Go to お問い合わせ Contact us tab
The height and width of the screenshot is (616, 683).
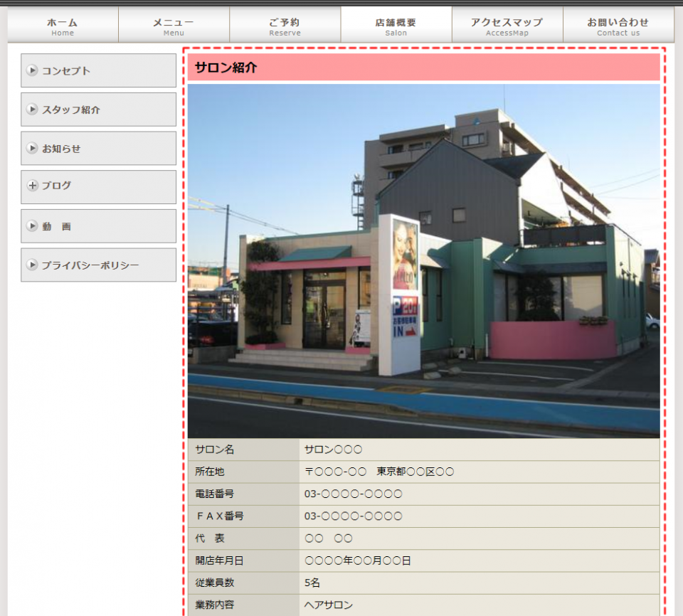(618, 26)
